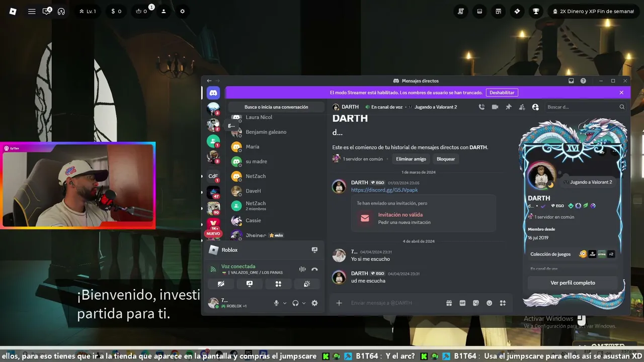The width and height of the screenshot is (644, 362).
Task: Open the noise suppression waveform icon
Action: coord(302,269)
